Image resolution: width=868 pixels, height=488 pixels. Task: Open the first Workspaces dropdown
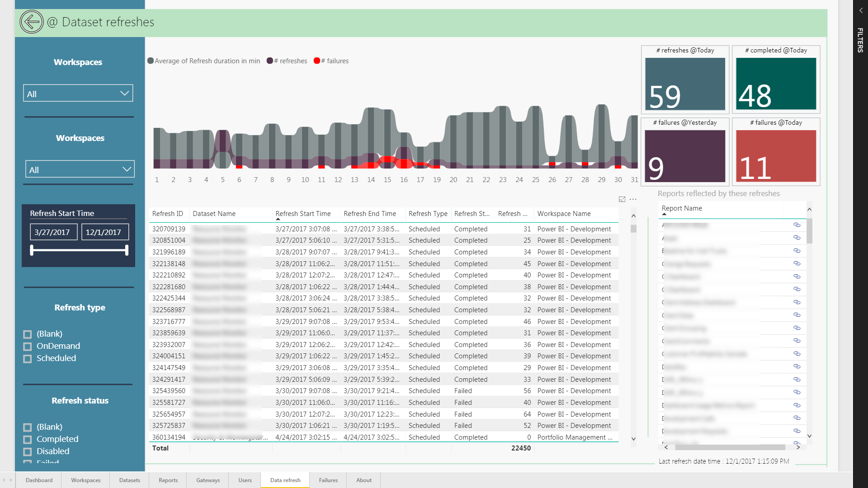point(78,94)
